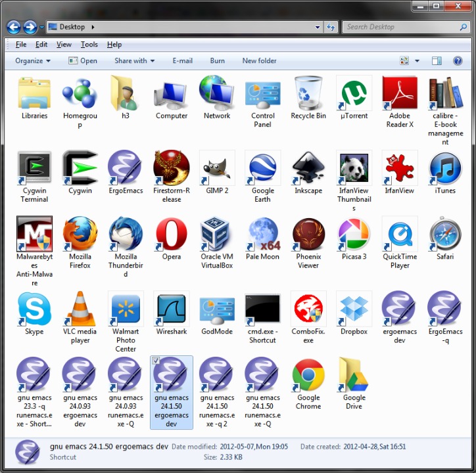Click the Burn button in toolbar
The image size is (476, 473).
(217, 60)
